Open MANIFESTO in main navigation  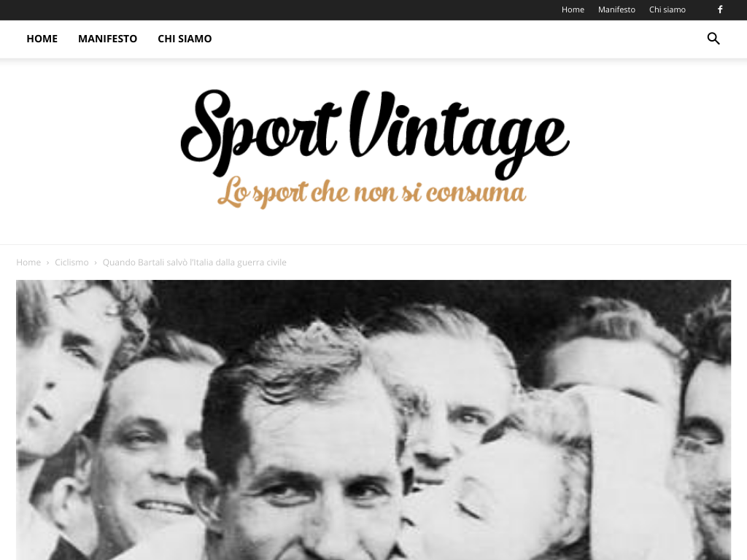108,39
